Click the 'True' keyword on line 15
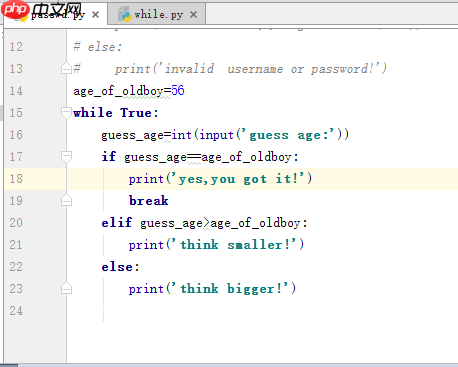Screen dimensions: 458x367 tap(136, 113)
